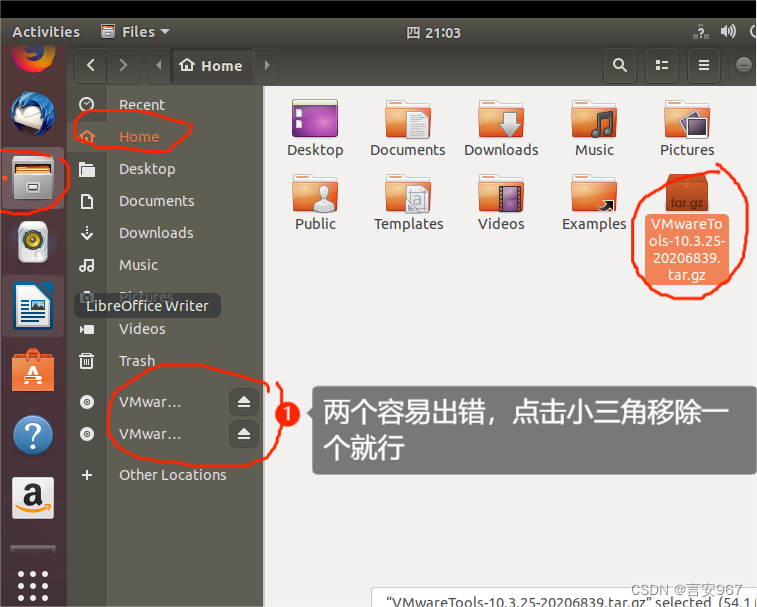
Task: Show Applications grid icon
Action: click(x=33, y=586)
